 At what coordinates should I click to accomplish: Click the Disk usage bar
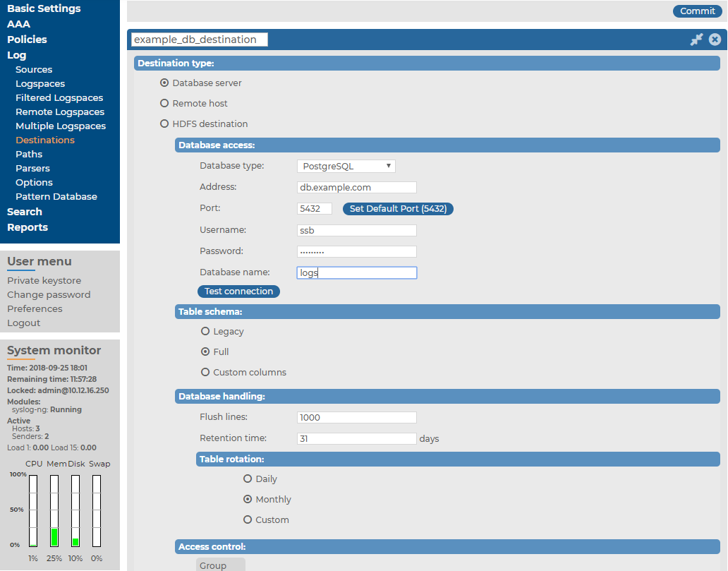[x=75, y=510]
